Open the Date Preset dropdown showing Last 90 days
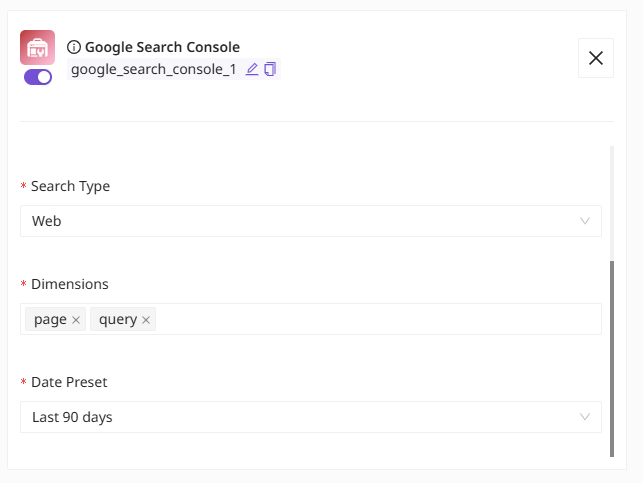The image size is (643, 483). [x=300, y=417]
